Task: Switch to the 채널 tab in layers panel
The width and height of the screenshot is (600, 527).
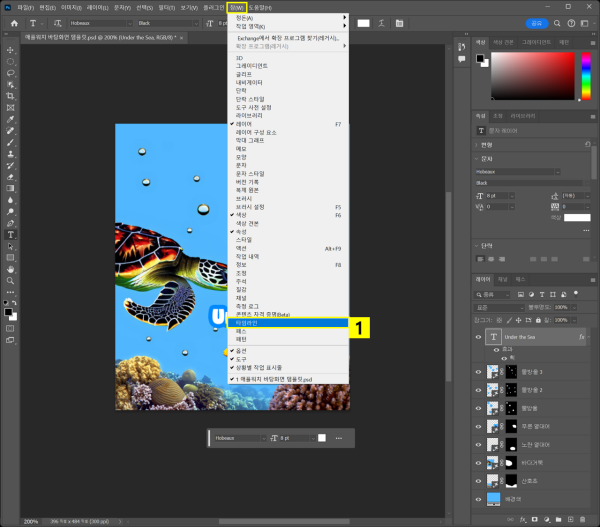Action: coord(503,280)
